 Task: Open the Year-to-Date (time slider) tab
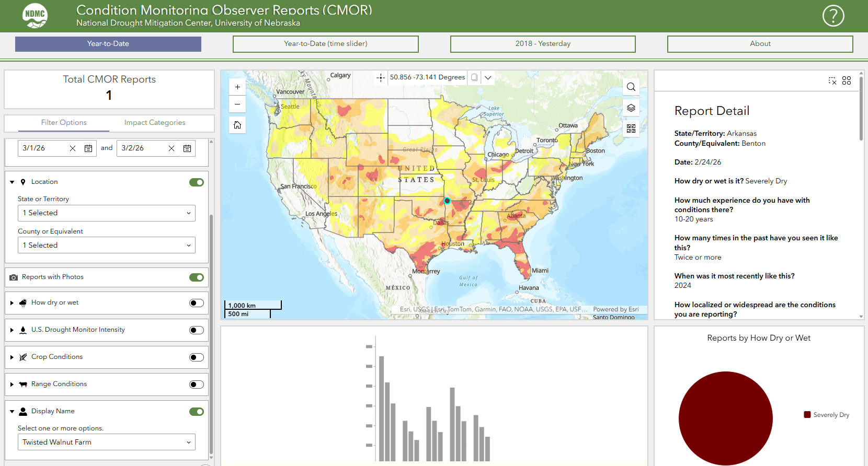[325, 44]
